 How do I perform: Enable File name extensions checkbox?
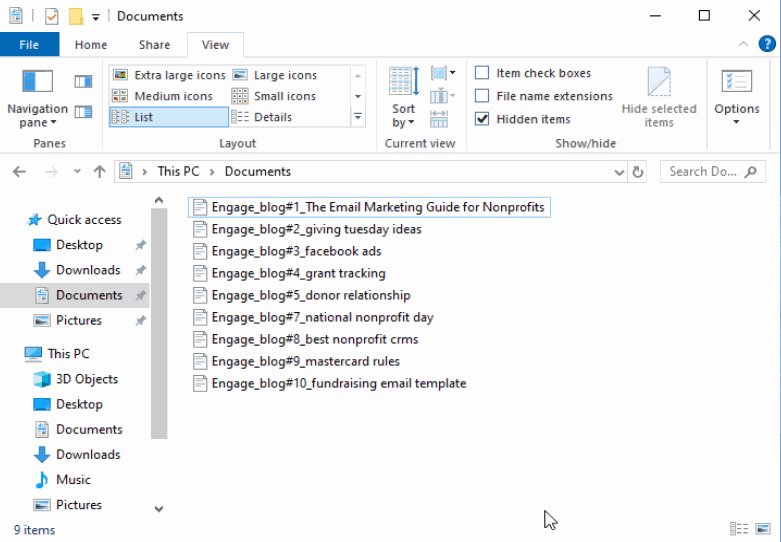pos(482,96)
